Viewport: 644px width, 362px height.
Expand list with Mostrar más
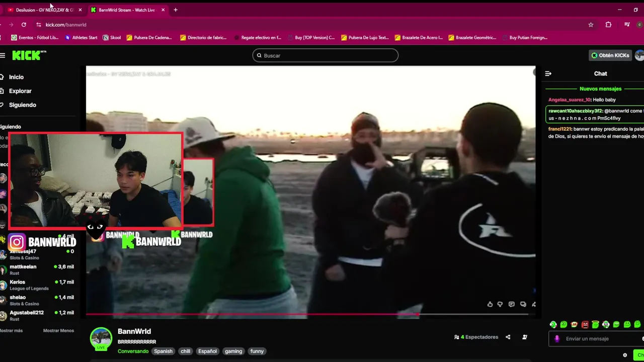11,331
